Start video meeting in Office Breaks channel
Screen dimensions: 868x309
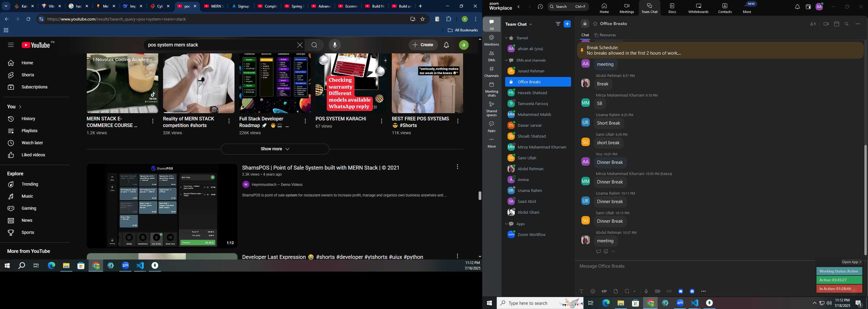[826, 24]
